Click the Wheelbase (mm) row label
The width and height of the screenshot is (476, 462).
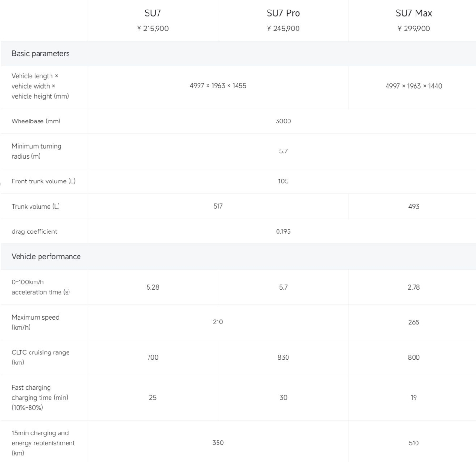point(36,121)
